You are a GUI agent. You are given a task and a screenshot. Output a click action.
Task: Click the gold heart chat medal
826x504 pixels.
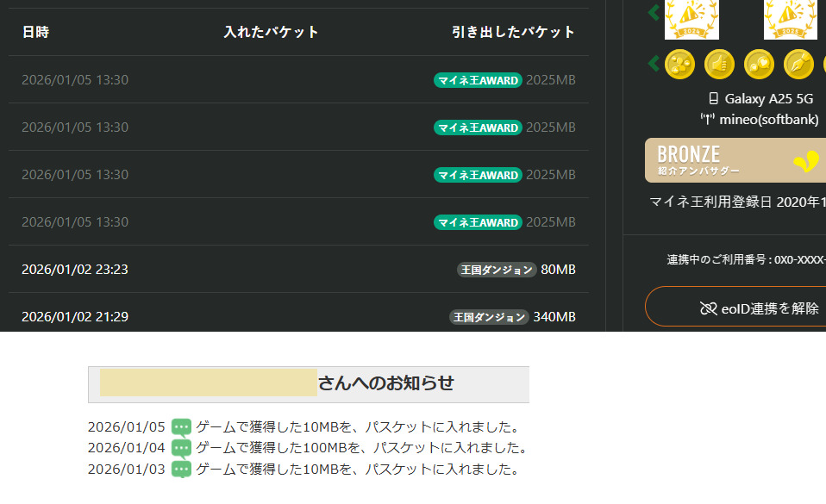[759, 64]
